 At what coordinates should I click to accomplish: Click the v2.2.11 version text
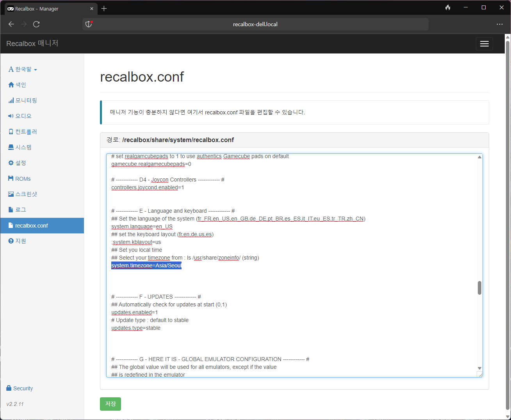pos(15,404)
